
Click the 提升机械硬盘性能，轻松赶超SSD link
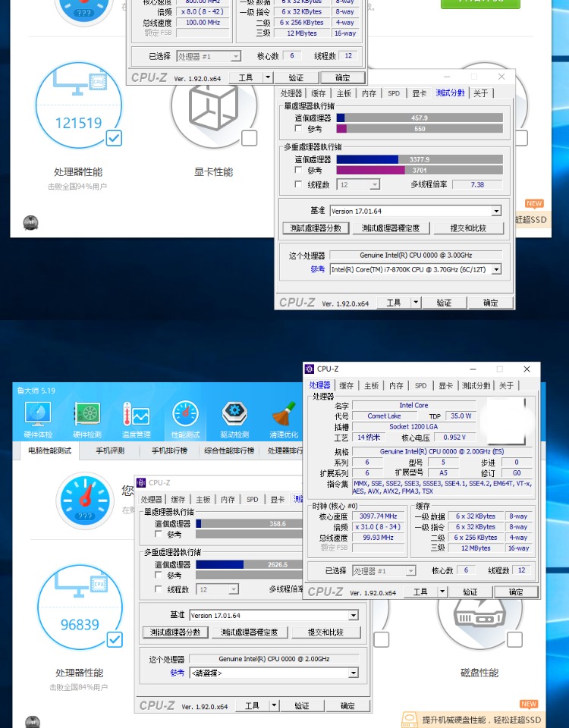point(481,720)
